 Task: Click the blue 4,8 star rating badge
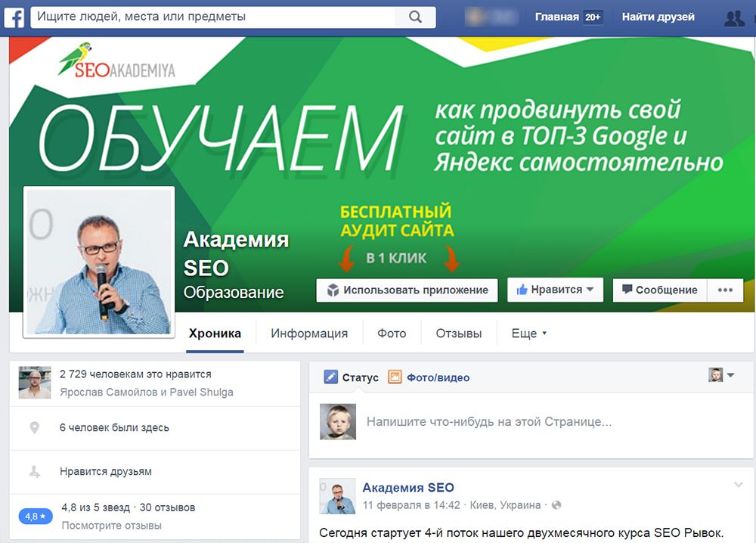coord(35,517)
